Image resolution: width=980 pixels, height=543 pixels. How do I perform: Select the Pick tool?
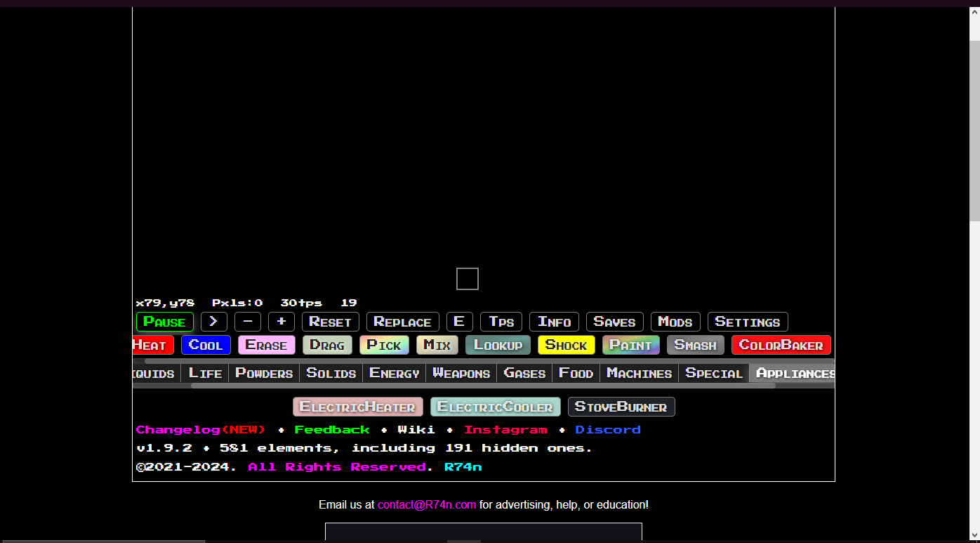384,345
